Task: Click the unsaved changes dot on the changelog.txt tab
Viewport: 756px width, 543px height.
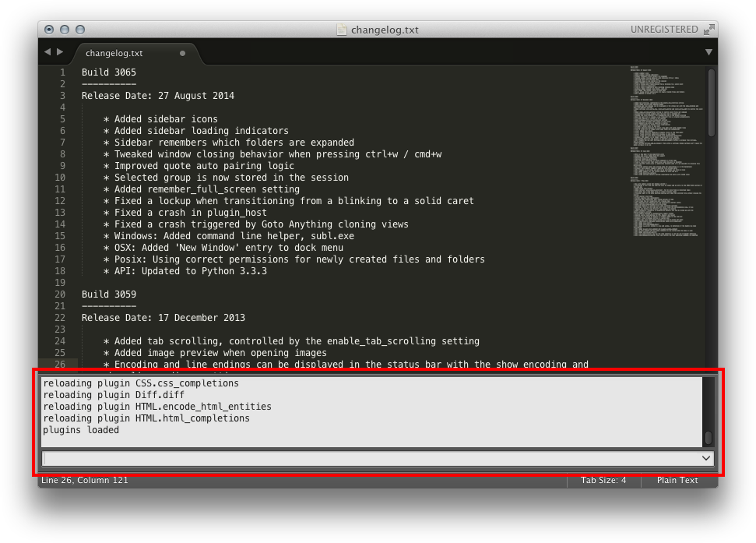Action: [x=183, y=53]
